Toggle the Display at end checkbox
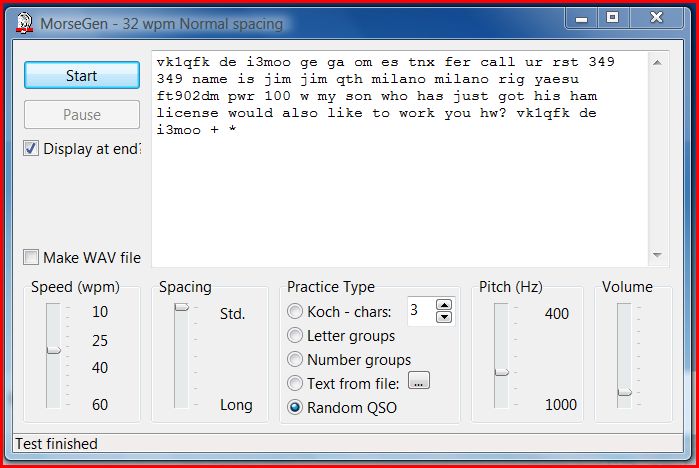 click(x=32, y=149)
